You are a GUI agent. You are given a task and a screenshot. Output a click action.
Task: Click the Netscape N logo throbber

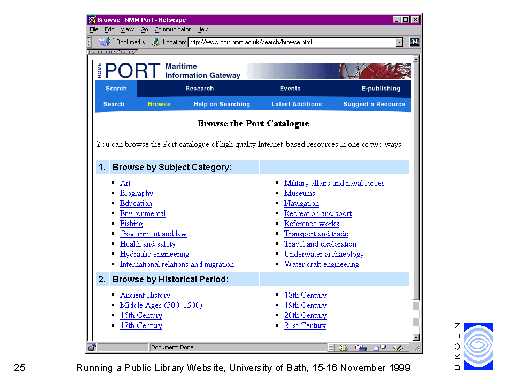[414, 42]
